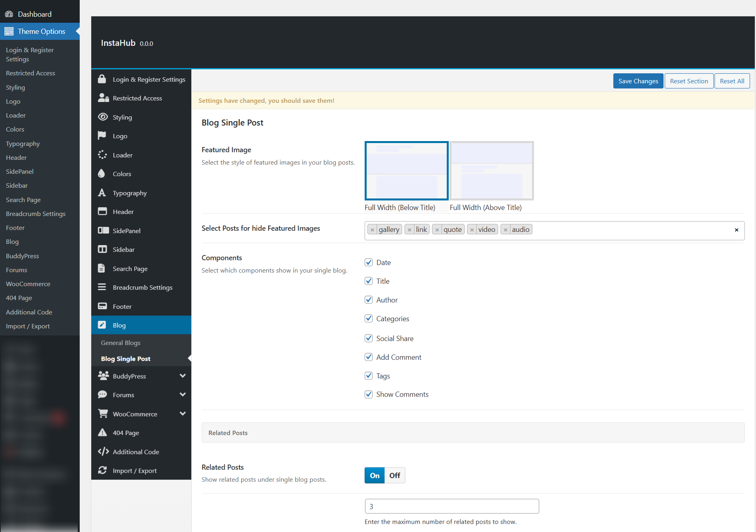The height and width of the screenshot is (532, 756).
Task: Open General Blogs subsection
Action: [x=121, y=343]
